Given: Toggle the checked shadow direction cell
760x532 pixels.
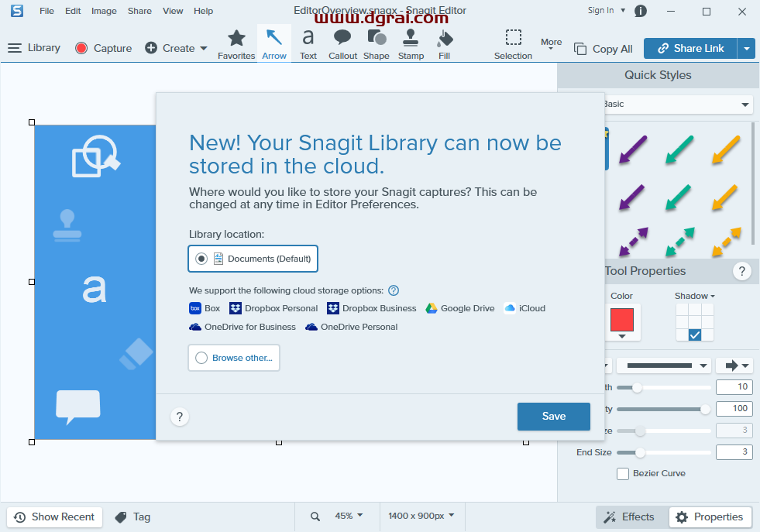Looking at the screenshot, I should tap(695, 335).
